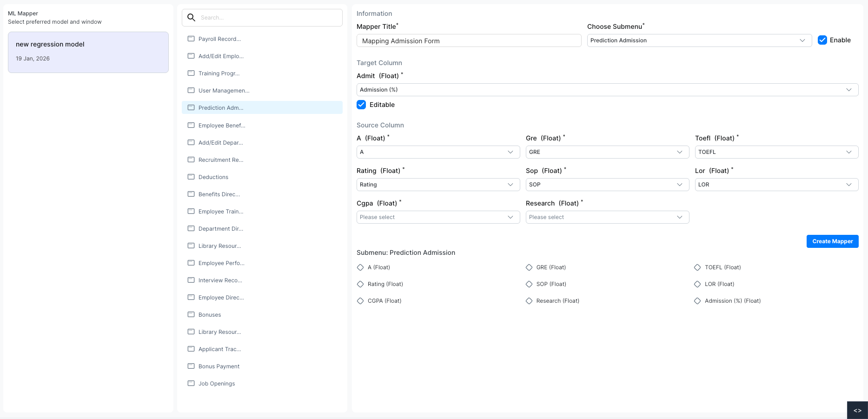Click the window icon next to Job Openings

coord(191,383)
